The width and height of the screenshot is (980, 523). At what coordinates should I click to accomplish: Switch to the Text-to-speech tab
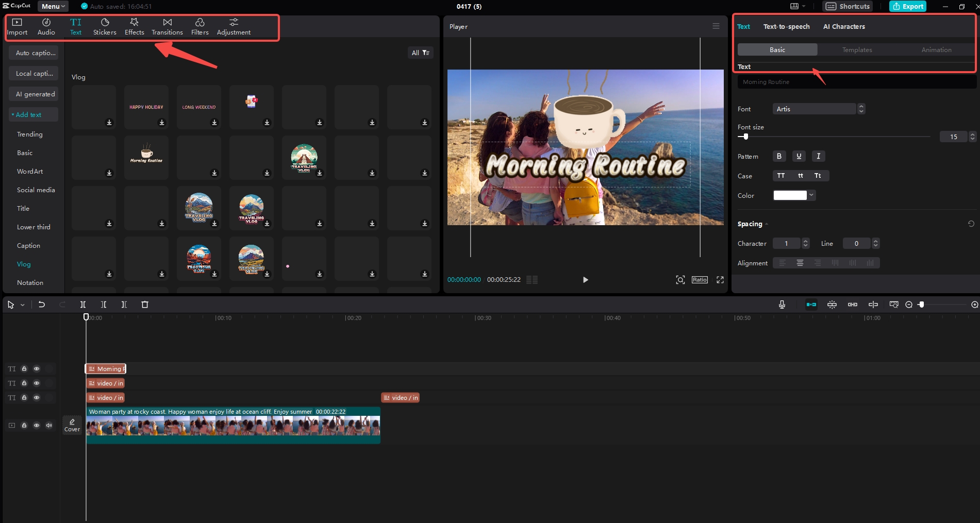787,26
